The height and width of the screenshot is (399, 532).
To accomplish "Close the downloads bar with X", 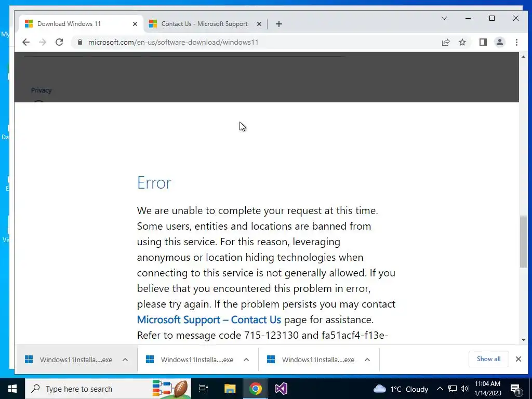I will pyautogui.click(x=518, y=359).
